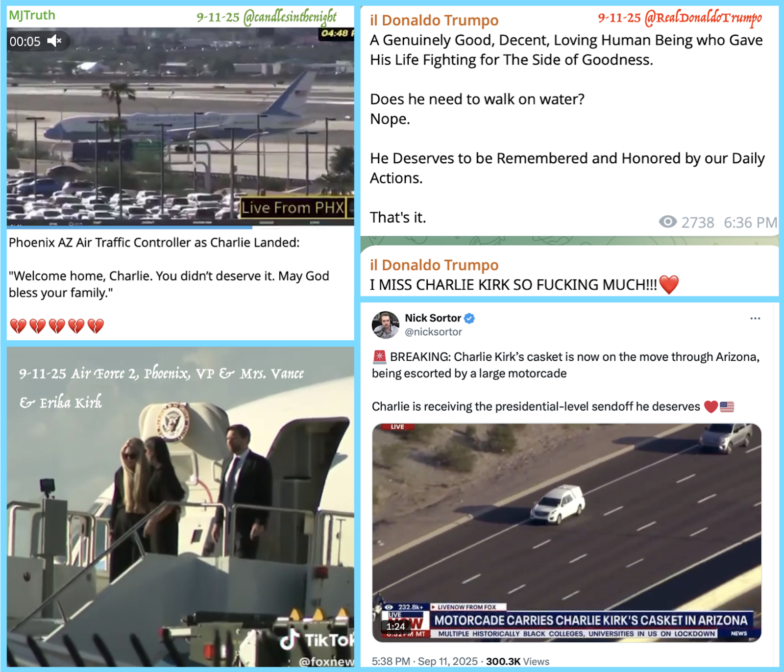
Task: Click the 5:38 PM Sep 11, 2025 timestamp
Action: (x=424, y=661)
